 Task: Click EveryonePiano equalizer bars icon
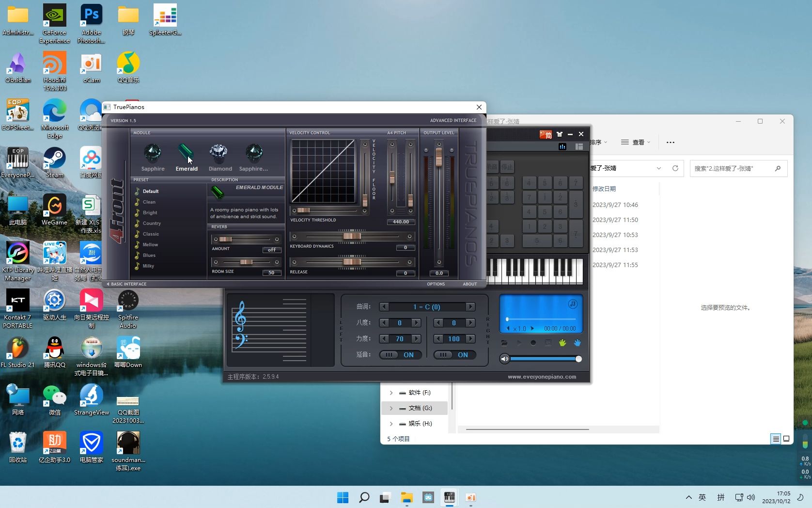562,146
